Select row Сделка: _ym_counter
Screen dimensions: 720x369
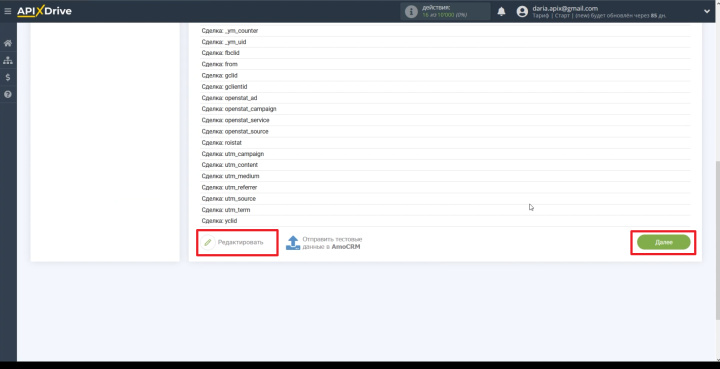coord(445,31)
